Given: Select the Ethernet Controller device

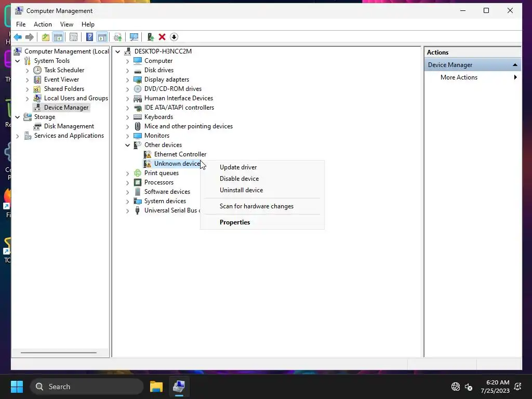Looking at the screenshot, I should [x=180, y=154].
